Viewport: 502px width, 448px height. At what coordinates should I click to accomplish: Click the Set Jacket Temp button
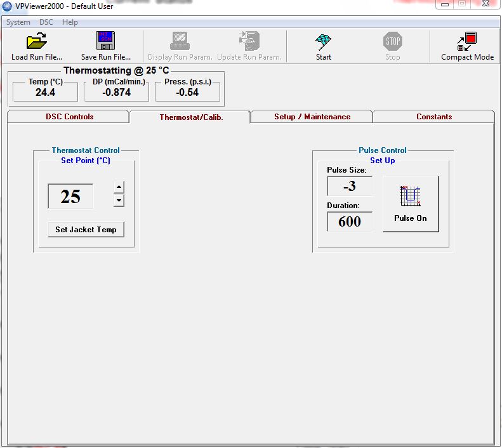pos(86,229)
